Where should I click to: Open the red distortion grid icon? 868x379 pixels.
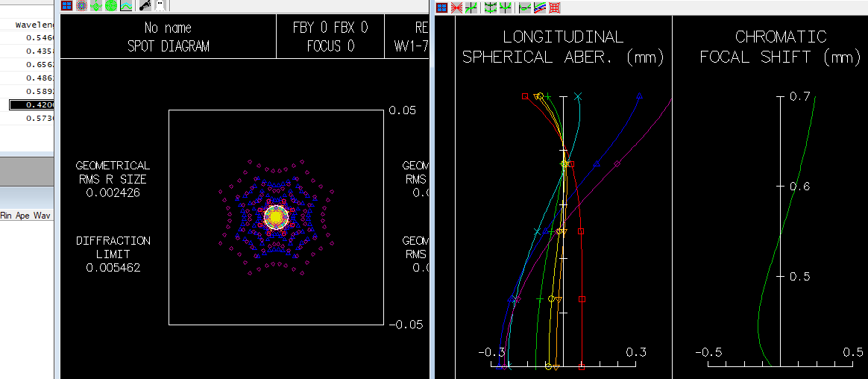[x=554, y=7]
